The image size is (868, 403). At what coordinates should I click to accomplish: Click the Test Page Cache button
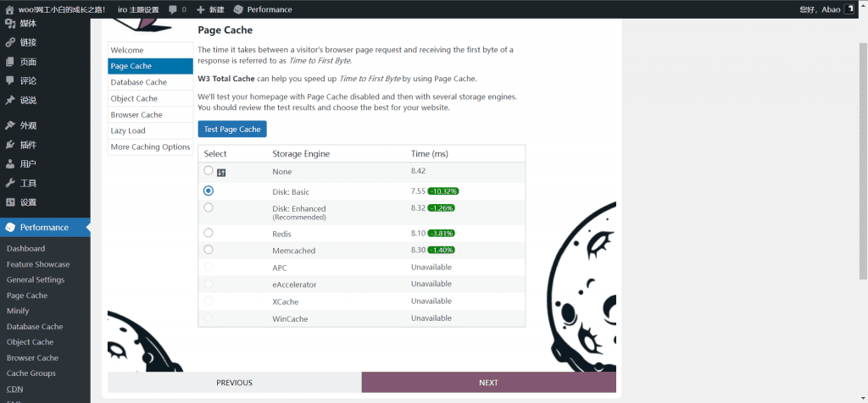pyautogui.click(x=232, y=130)
